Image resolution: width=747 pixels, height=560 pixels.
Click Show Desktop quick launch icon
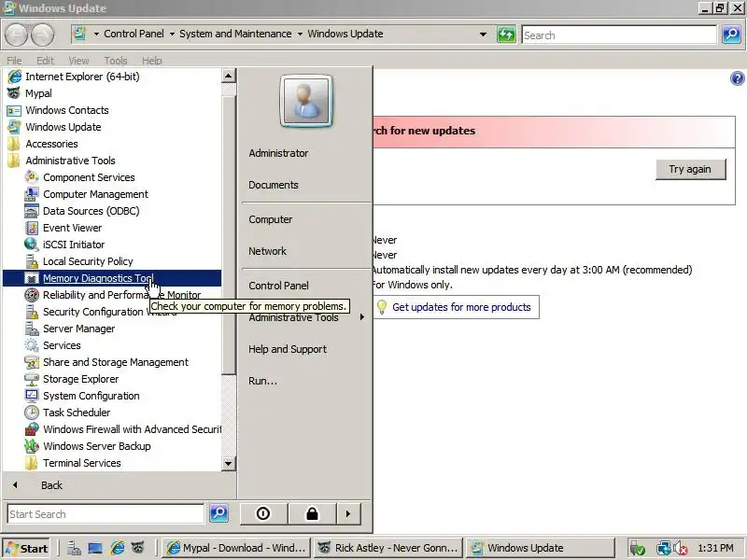click(x=95, y=548)
